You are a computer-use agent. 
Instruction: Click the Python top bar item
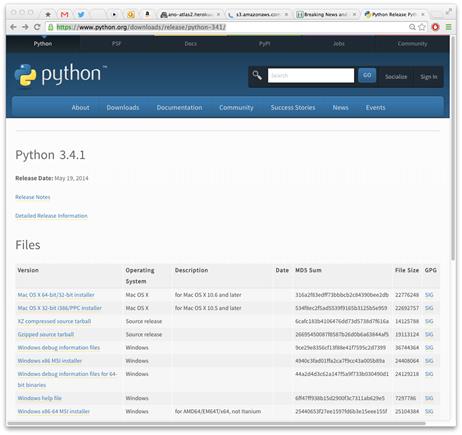tap(43, 44)
